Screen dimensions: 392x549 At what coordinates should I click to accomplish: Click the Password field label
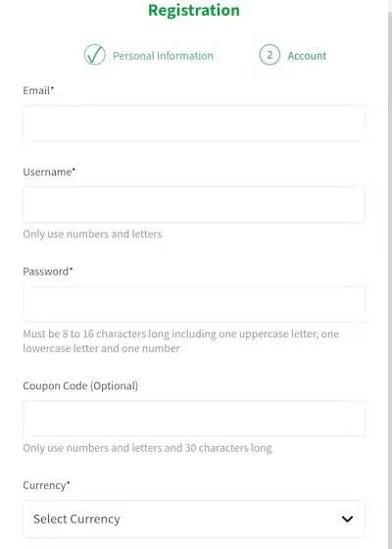[48, 272]
